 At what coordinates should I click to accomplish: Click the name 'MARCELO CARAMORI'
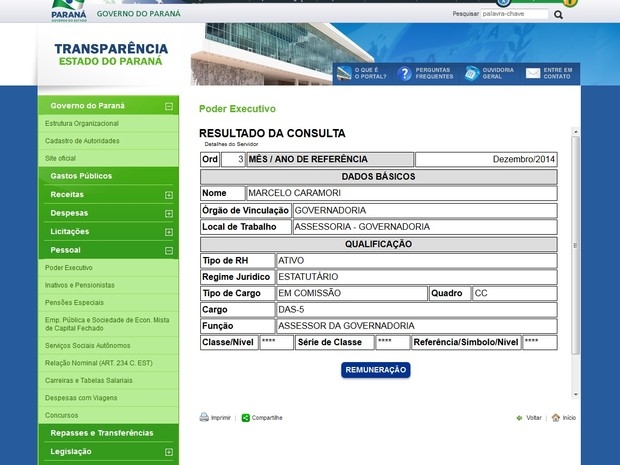[295, 193]
